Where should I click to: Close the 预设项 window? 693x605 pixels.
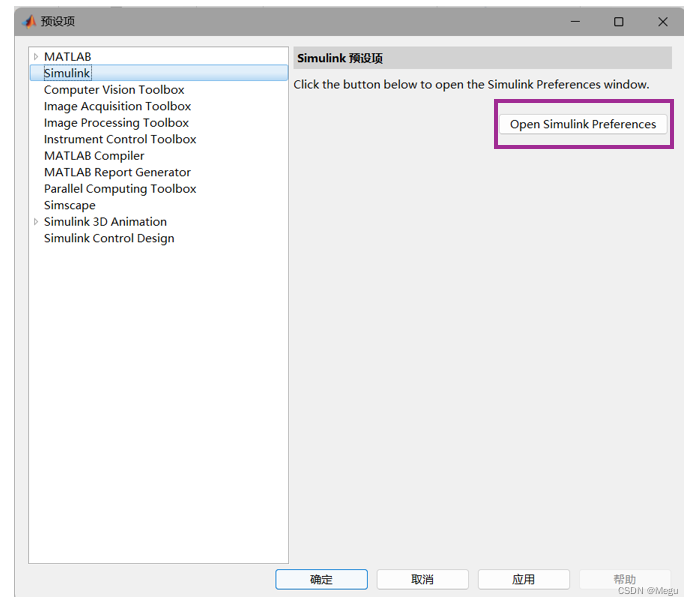click(x=663, y=22)
